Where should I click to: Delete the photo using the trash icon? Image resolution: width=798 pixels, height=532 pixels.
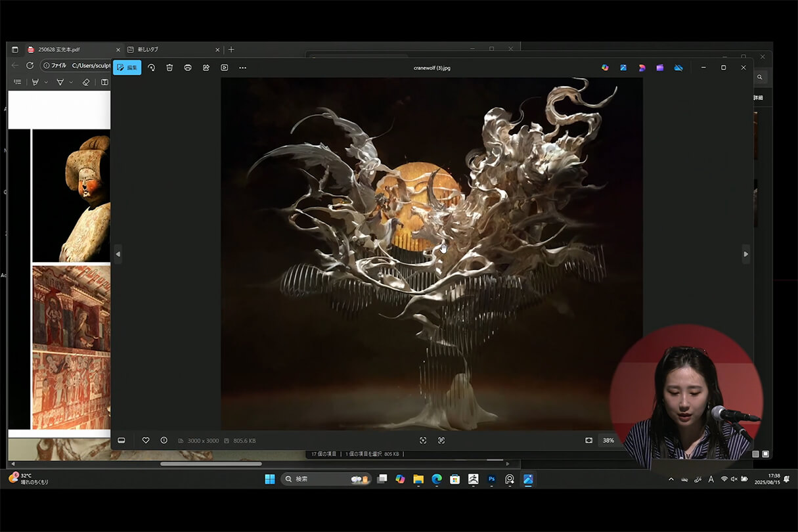[169, 68]
